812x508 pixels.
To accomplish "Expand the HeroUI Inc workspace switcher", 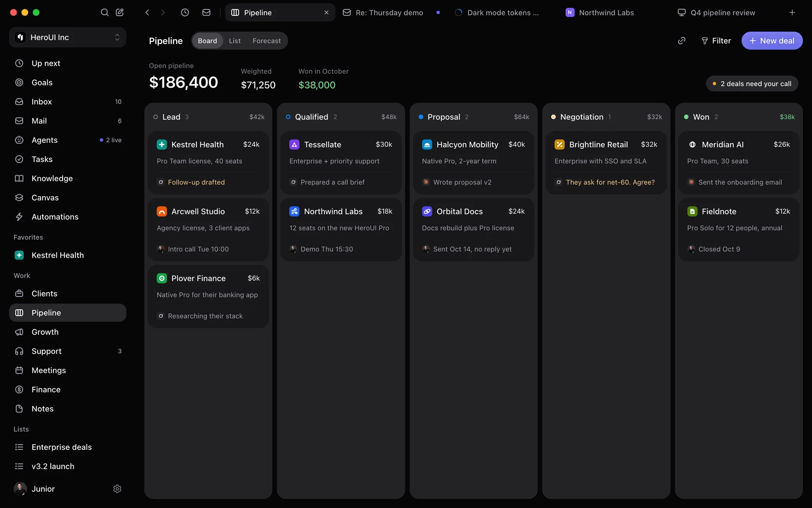I will tap(68, 37).
